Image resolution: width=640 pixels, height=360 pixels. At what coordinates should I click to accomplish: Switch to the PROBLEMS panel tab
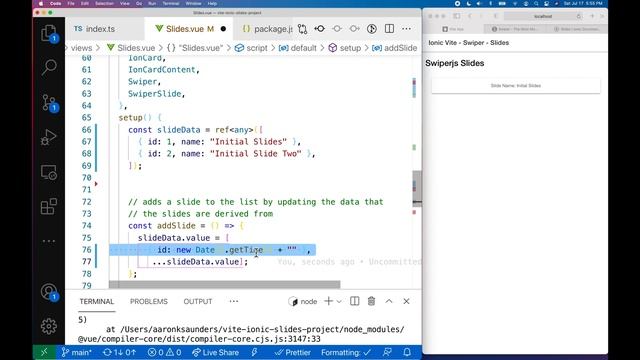point(149,301)
